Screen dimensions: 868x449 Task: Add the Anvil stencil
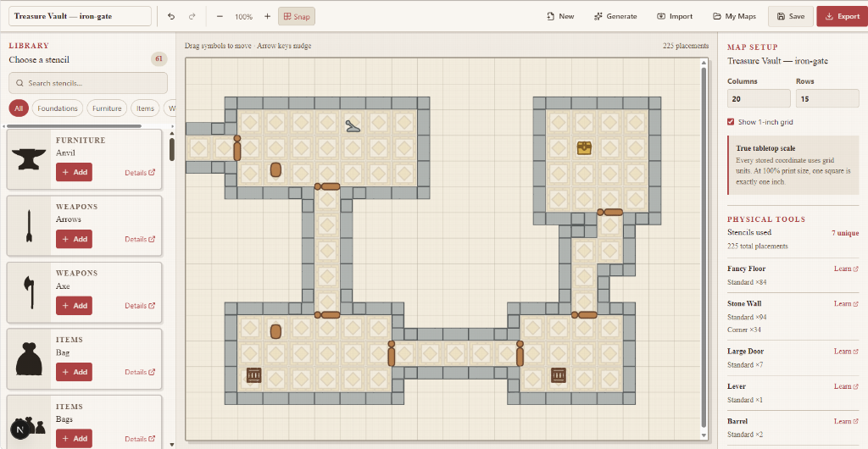75,172
